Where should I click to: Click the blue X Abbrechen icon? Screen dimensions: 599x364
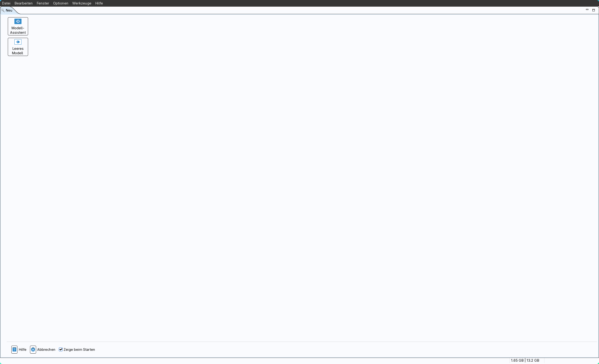(33, 349)
